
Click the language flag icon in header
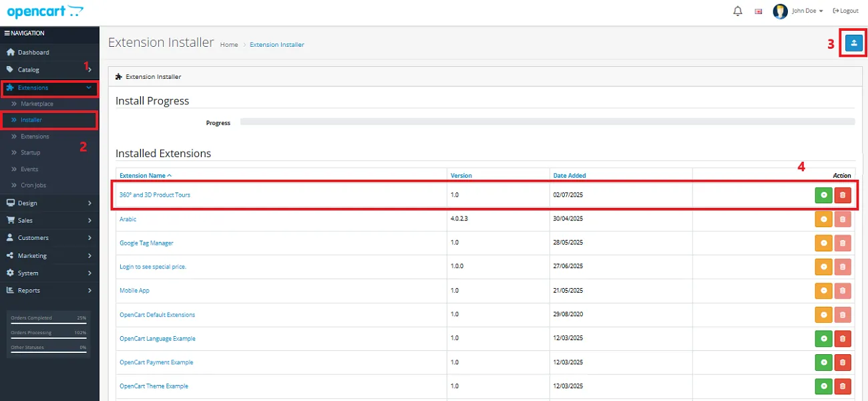[758, 11]
